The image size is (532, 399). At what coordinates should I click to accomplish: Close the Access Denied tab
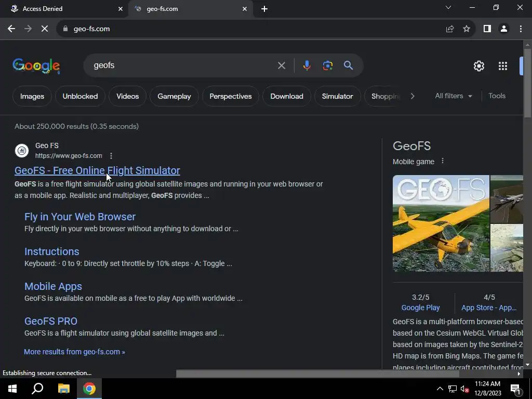pos(121,9)
